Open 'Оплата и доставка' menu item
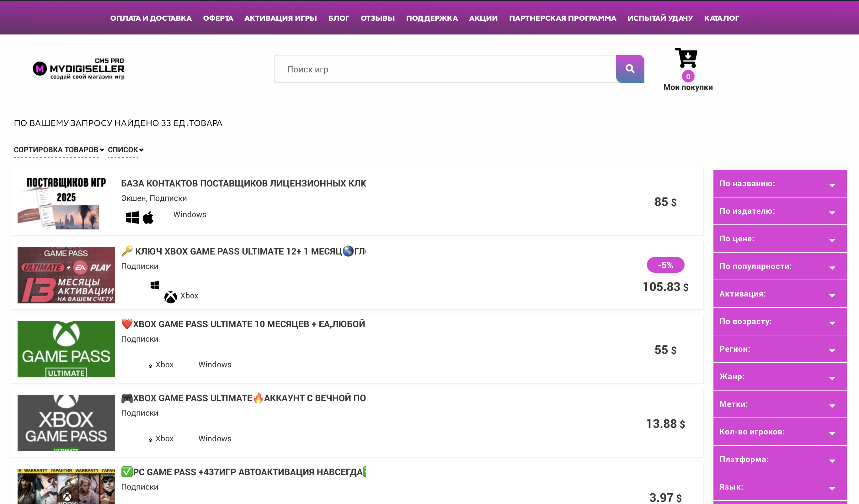The image size is (859, 504). [x=151, y=18]
